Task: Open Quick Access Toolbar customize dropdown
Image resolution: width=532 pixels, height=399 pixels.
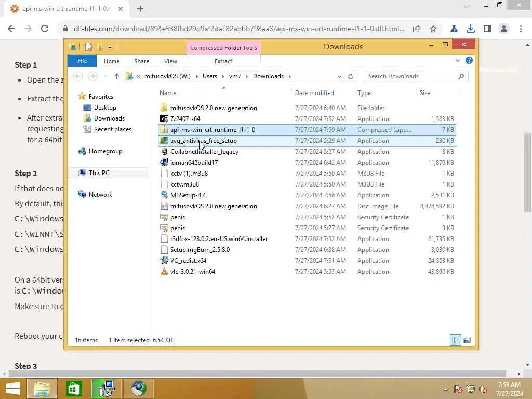Action: [x=110, y=47]
